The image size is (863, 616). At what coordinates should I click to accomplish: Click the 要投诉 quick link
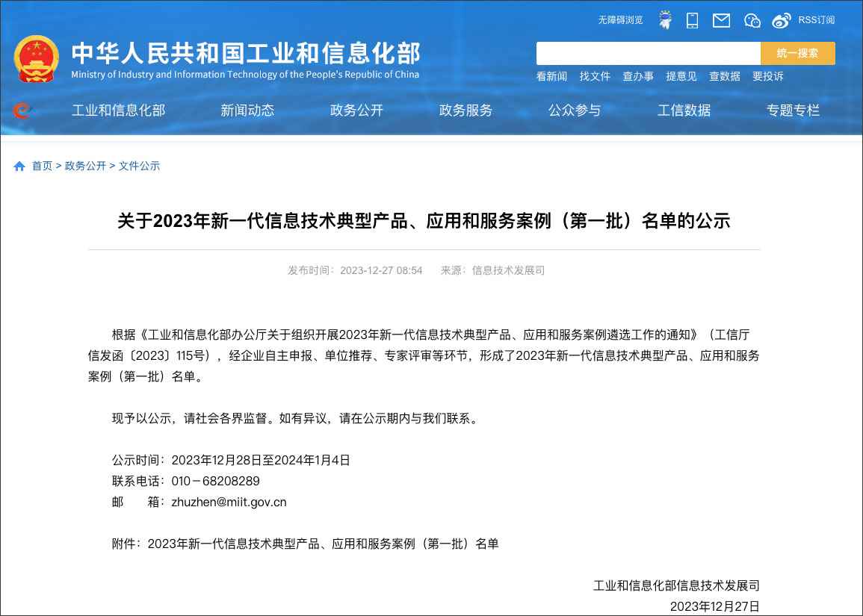click(767, 76)
